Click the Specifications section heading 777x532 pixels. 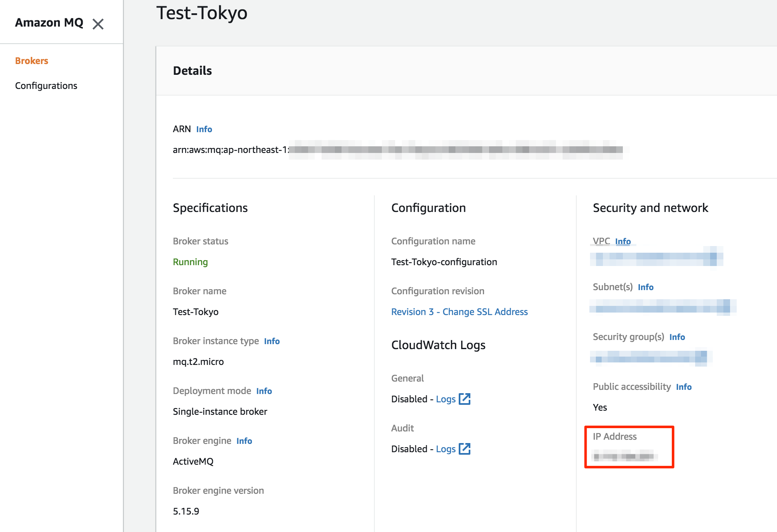coord(210,208)
